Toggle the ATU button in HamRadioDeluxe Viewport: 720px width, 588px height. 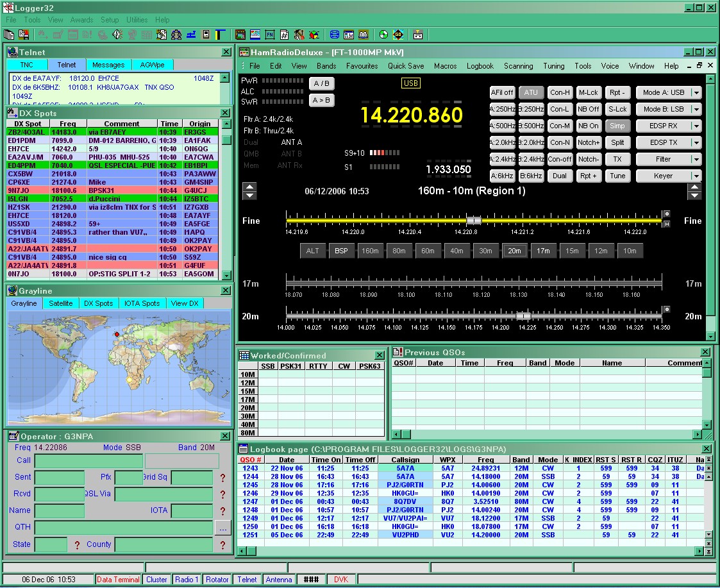coord(531,92)
